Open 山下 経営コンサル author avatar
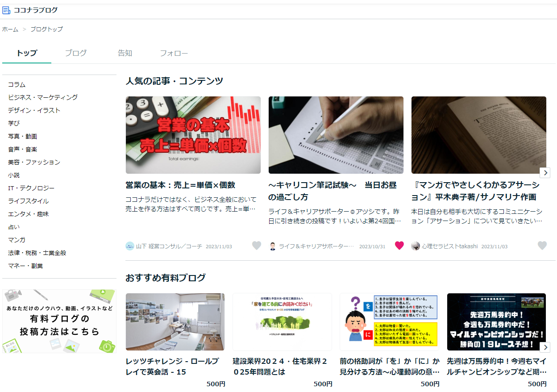 click(130, 246)
